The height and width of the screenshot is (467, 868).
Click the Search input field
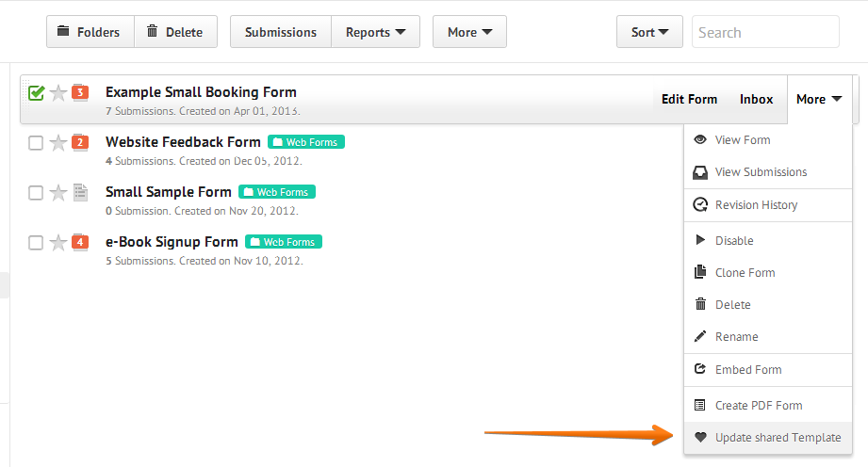764,32
